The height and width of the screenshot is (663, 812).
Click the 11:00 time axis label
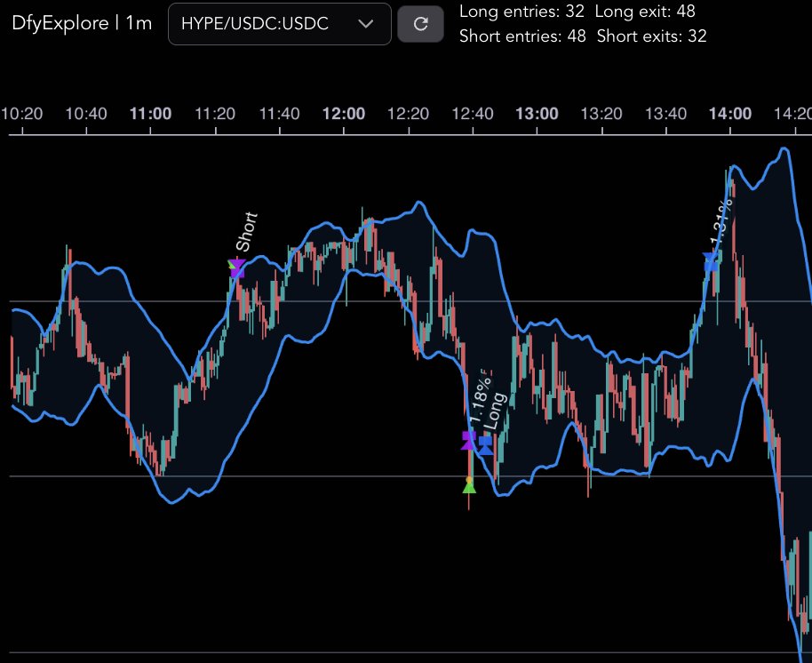coord(150,114)
